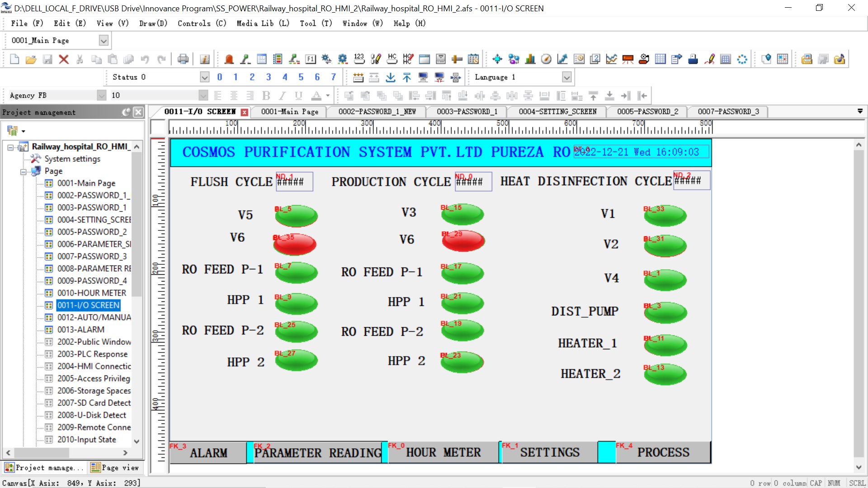Screen dimensions: 868x488
Task: Open the Status 0 dropdown
Action: [204, 77]
